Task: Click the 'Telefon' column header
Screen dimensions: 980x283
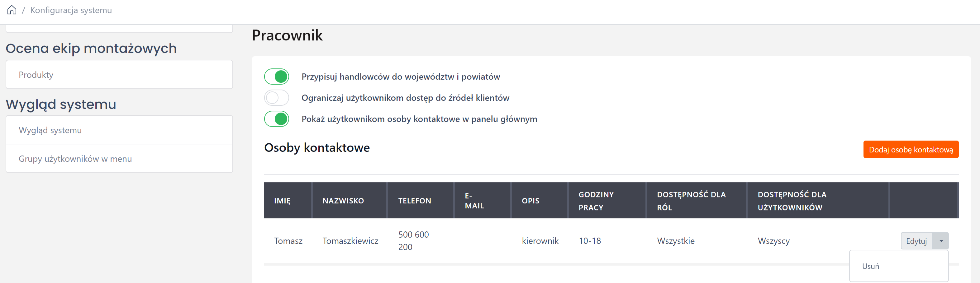Action: (415, 201)
